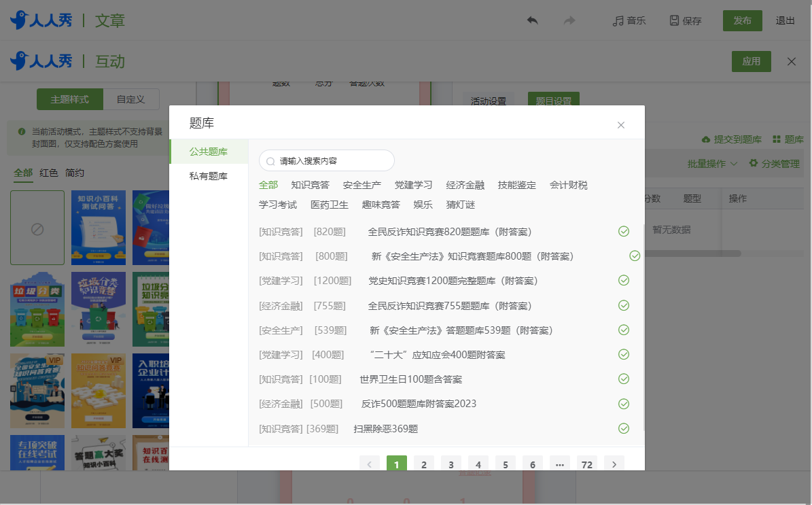Filter by 趣味竞答 category
The width and height of the screenshot is (812, 505).
pos(381,205)
